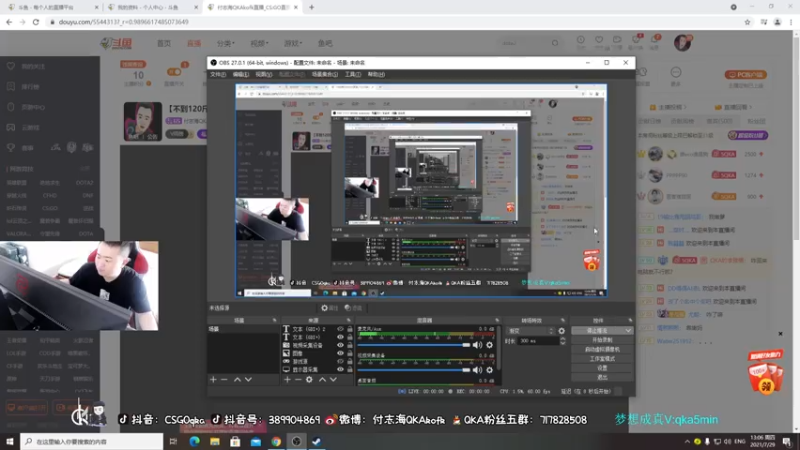Open File Explorer in the taskbar
Viewport: 800px width, 450px height.
tap(215, 441)
